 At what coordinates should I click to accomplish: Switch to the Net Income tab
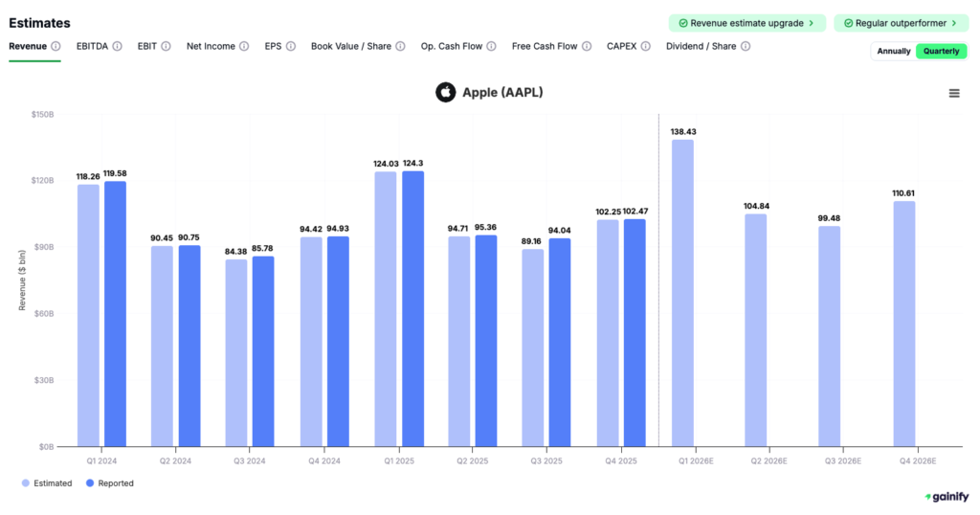pyautogui.click(x=211, y=46)
